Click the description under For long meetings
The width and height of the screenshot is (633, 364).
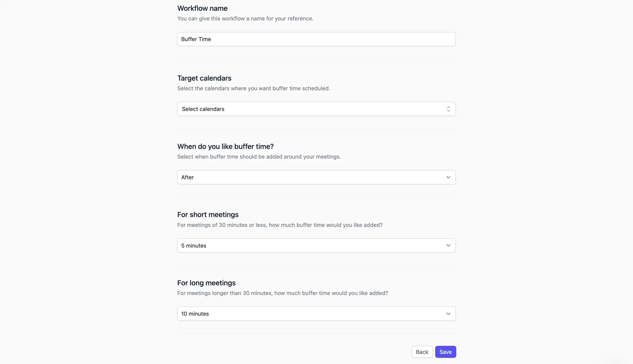point(282,293)
